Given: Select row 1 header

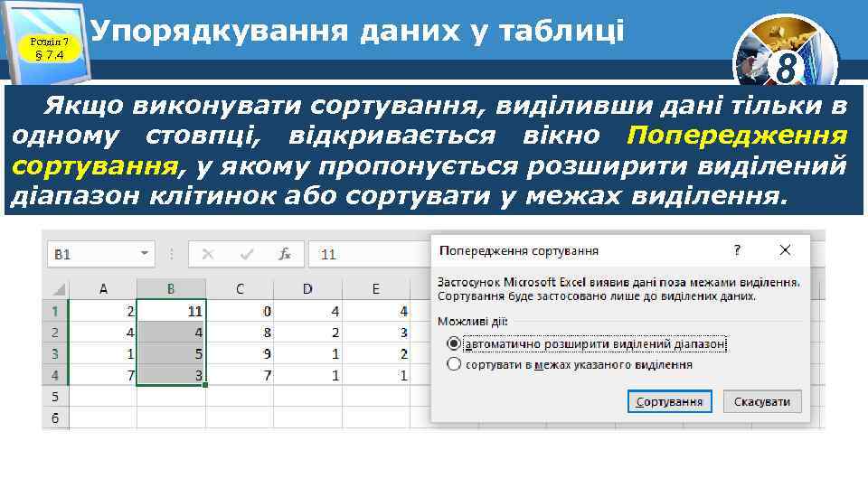Looking at the screenshot, I should [55, 311].
